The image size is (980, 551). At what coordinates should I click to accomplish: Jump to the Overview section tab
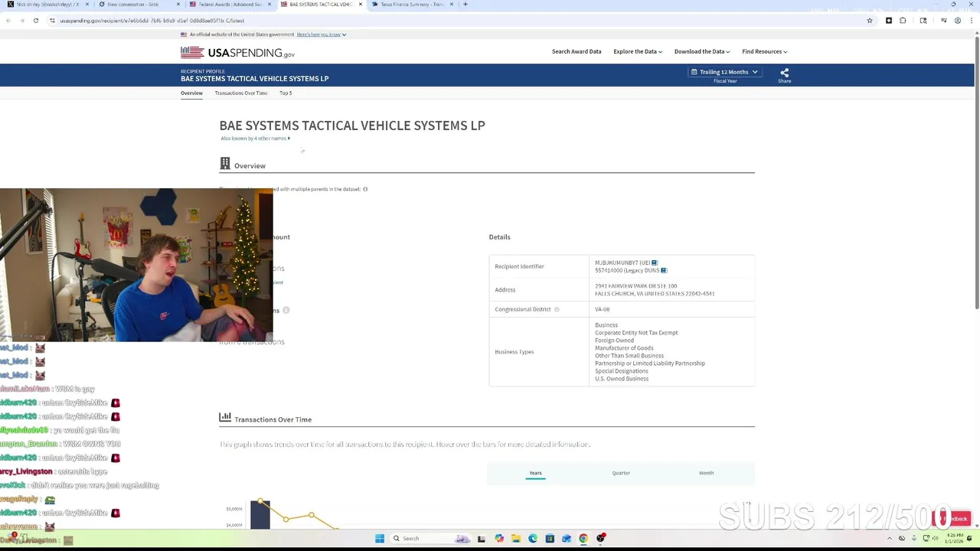pos(191,93)
